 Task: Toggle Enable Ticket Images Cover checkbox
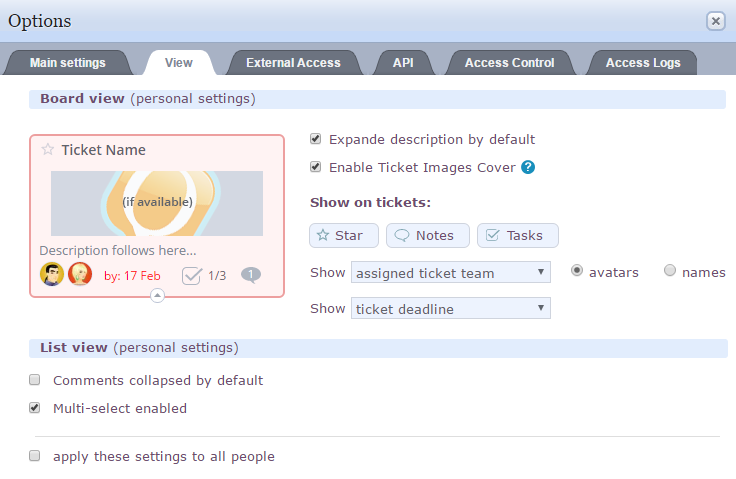315,167
